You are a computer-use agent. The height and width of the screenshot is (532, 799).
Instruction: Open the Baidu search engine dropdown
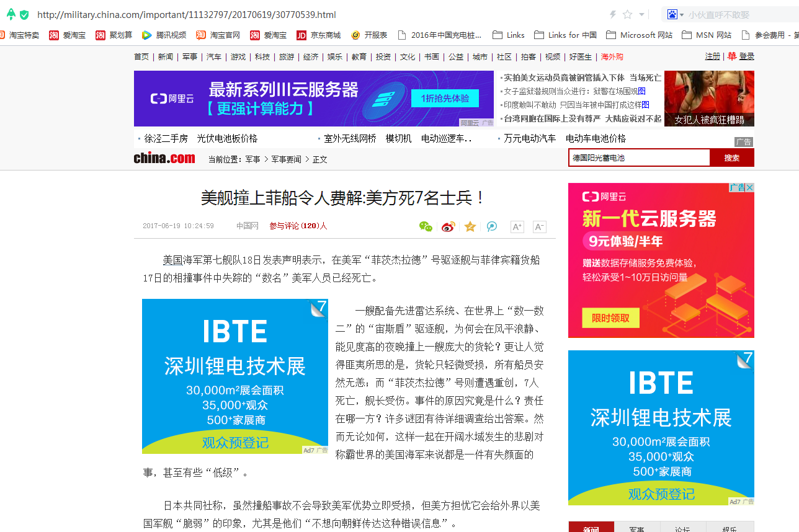(x=675, y=14)
